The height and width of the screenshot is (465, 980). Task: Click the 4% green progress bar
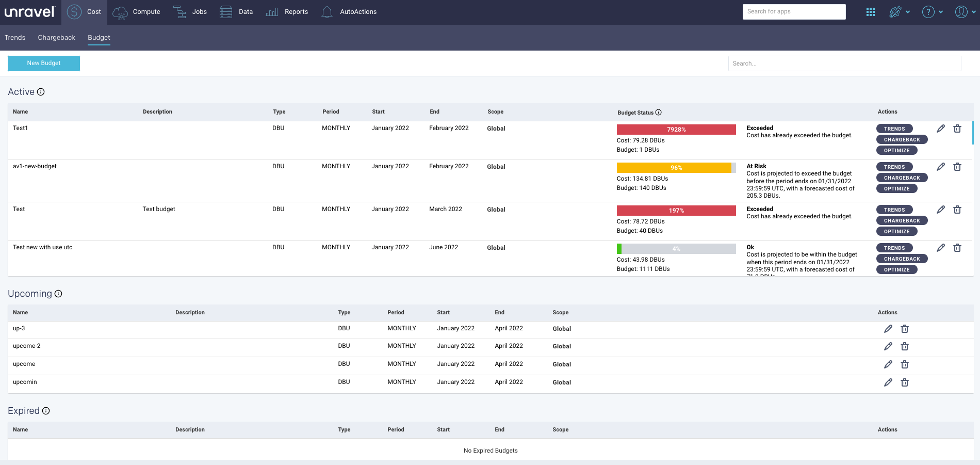[676, 249]
